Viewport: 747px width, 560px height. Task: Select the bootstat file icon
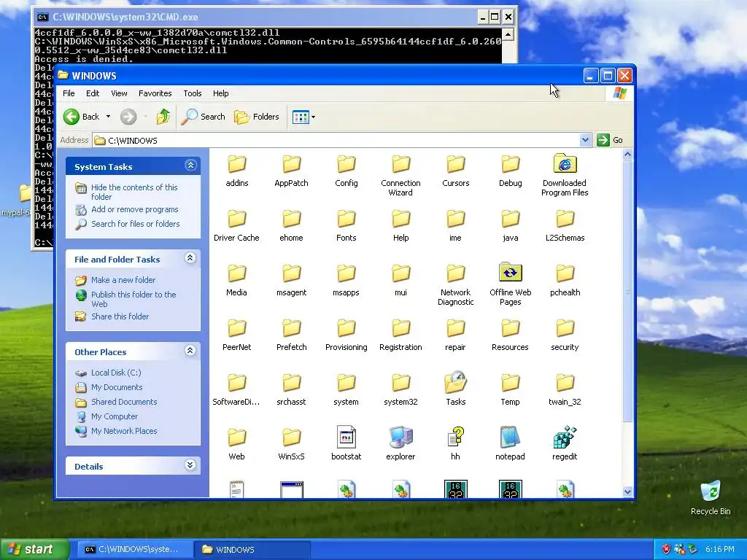[x=347, y=437]
